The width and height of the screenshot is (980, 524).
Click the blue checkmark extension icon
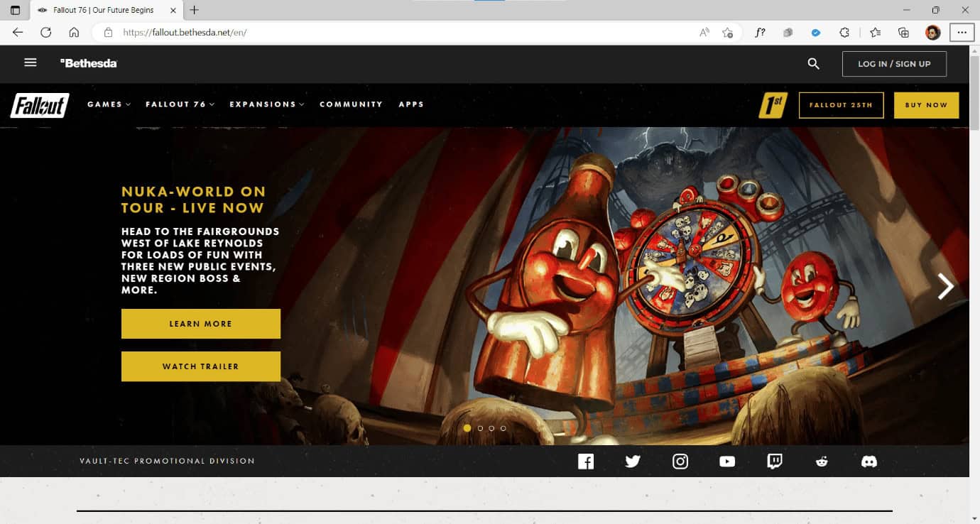point(816,32)
